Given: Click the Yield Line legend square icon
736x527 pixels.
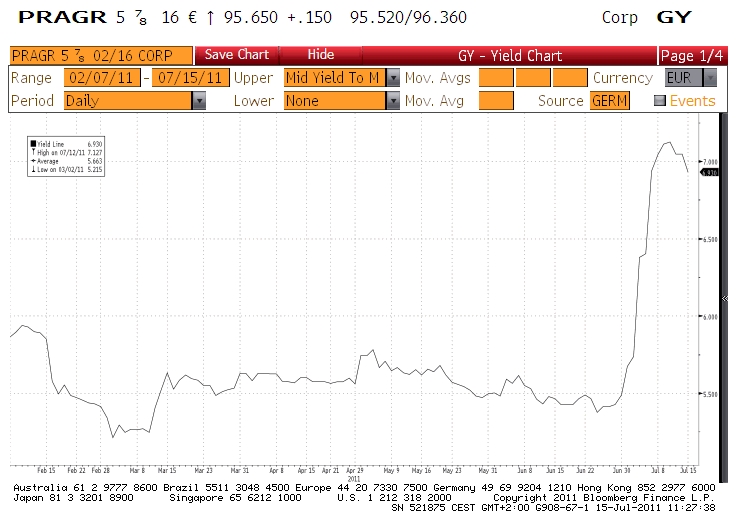Looking at the screenshot, I should (33, 144).
